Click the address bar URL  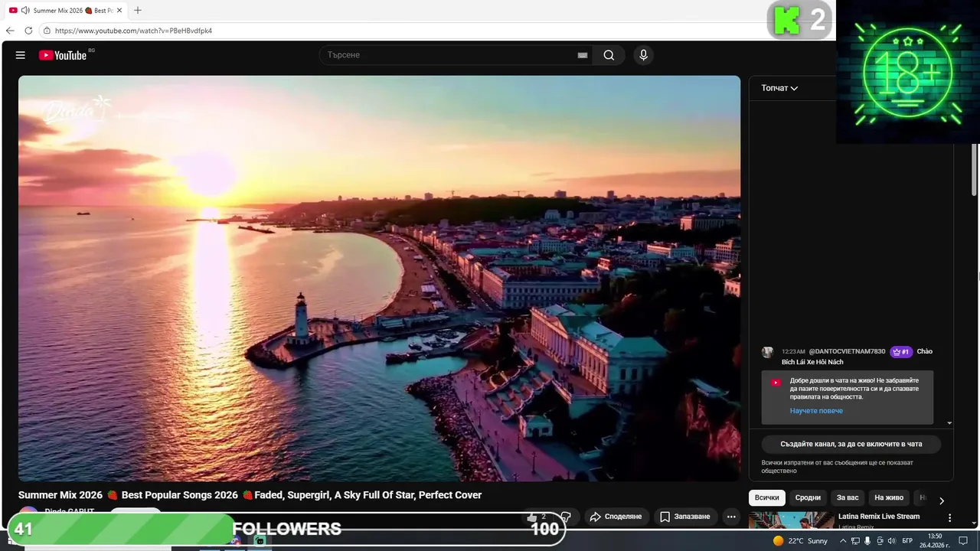pyautogui.click(x=133, y=31)
